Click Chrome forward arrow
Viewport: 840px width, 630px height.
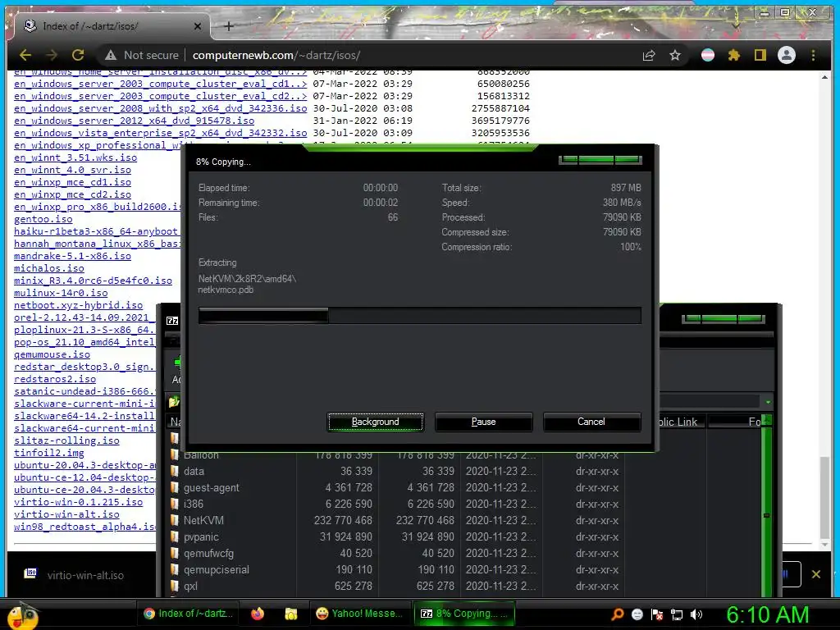(x=52, y=55)
